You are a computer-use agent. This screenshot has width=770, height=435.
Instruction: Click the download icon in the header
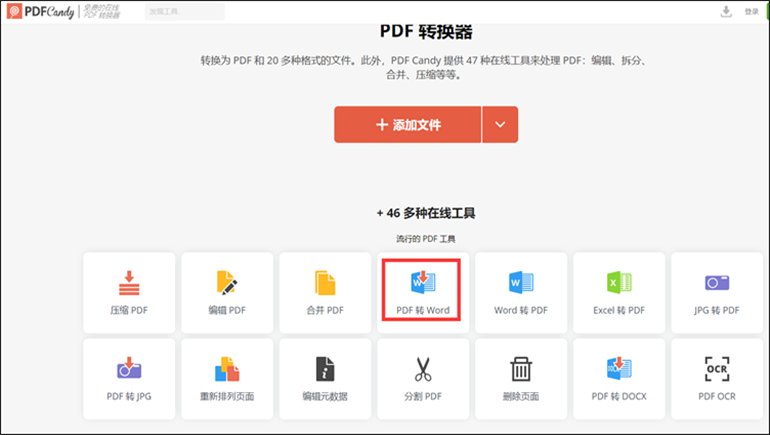coord(726,11)
